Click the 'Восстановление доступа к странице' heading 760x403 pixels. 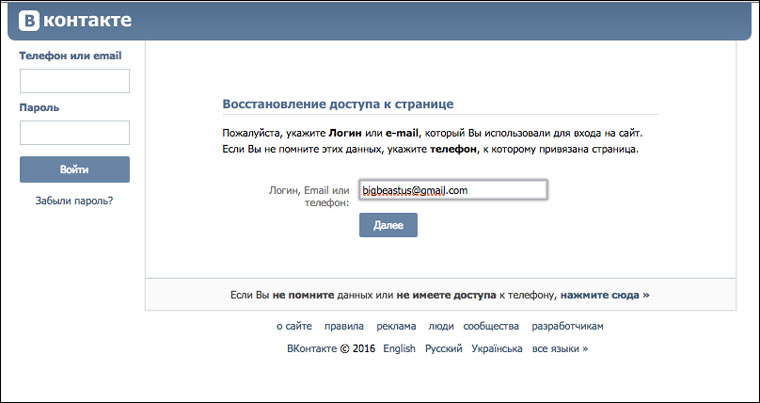[338, 104]
